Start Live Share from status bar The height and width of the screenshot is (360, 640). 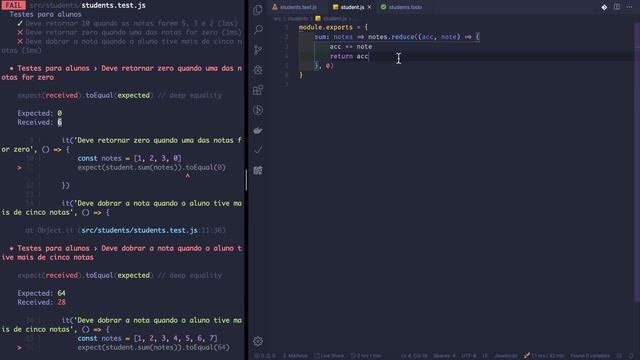click(x=329, y=356)
